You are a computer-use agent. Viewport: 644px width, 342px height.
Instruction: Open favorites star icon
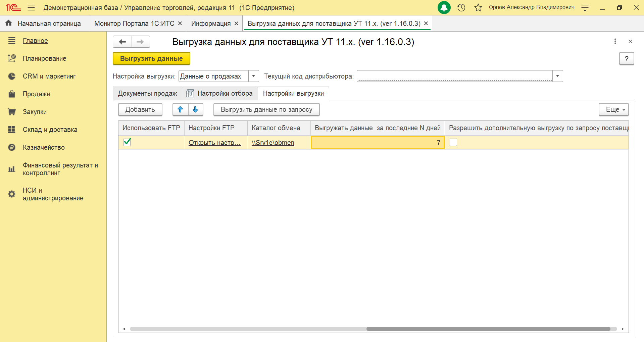(x=478, y=7)
